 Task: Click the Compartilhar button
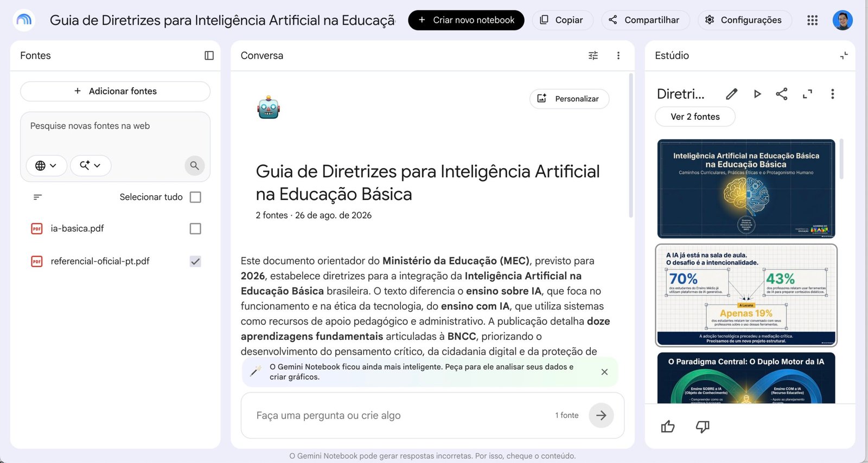pyautogui.click(x=644, y=20)
